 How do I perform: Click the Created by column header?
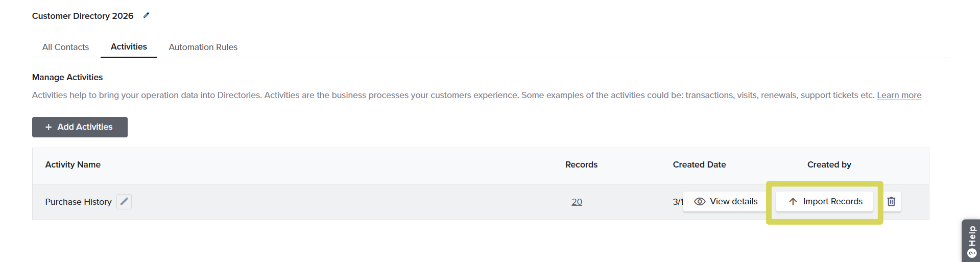829,164
